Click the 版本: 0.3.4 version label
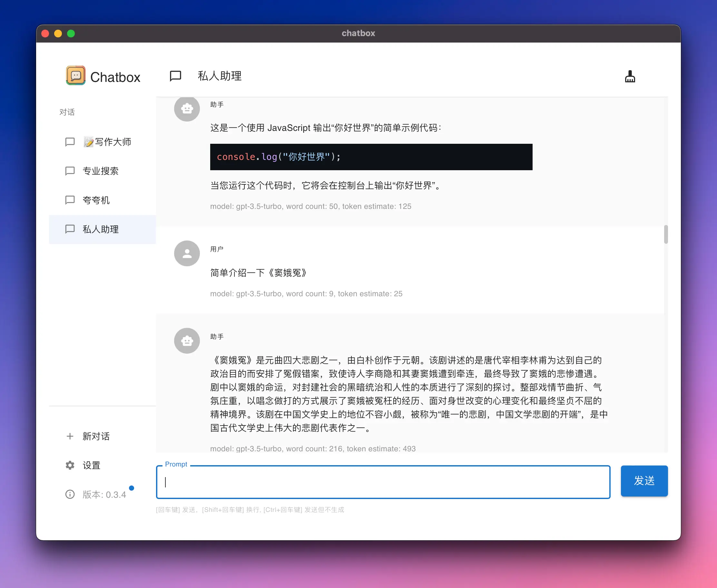 tap(104, 495)
